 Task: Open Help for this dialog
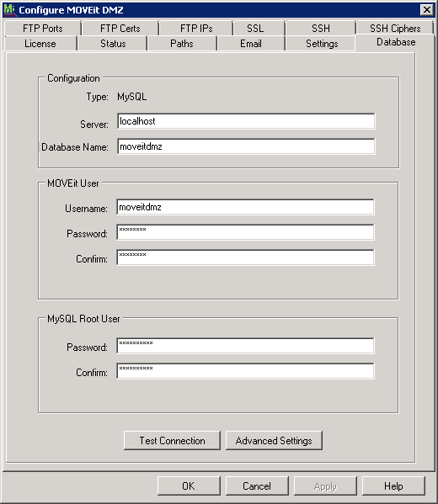pyautogui.click(x=393, y=486)
